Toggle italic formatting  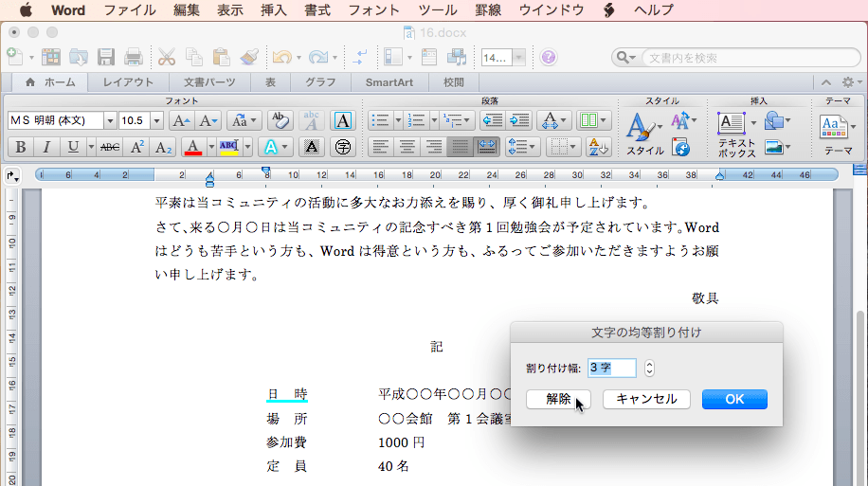(46, 147)
